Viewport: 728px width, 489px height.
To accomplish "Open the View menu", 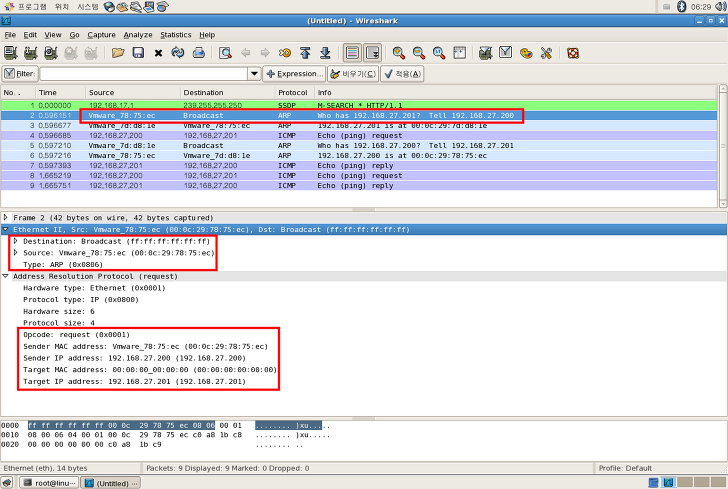I will (x=53, y=35).
